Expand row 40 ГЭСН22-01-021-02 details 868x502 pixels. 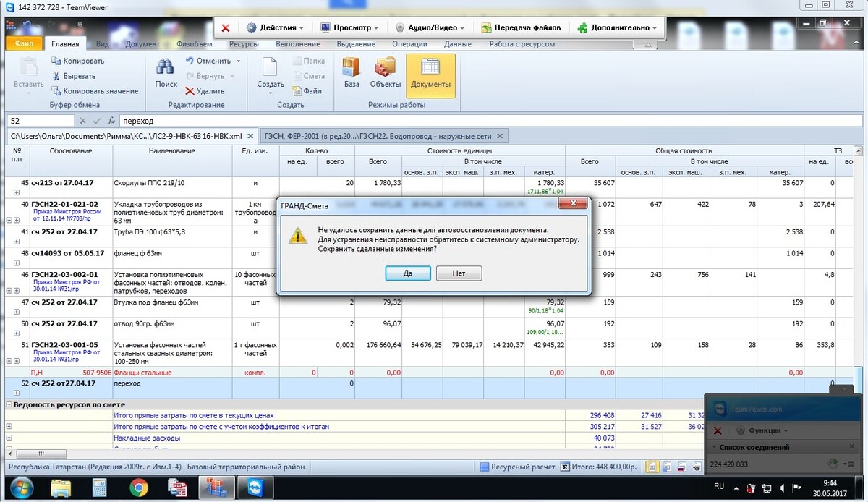pyautogui.click(x=16, y=220)
